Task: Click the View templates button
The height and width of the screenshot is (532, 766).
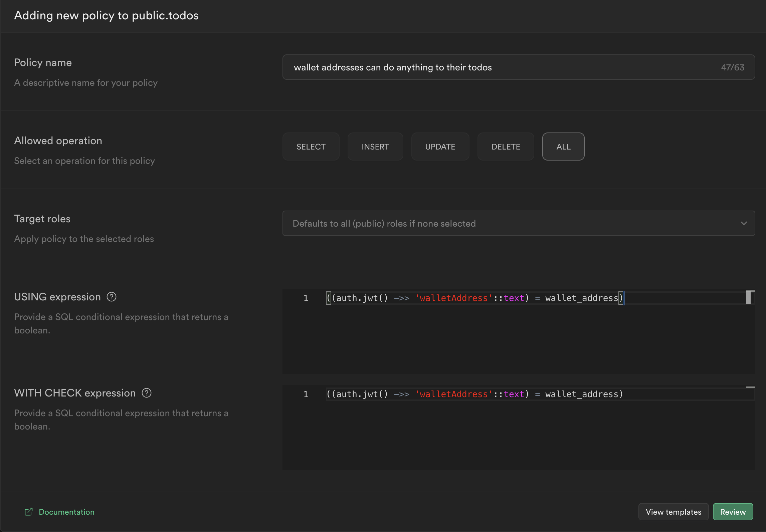Action: (673, 512)
